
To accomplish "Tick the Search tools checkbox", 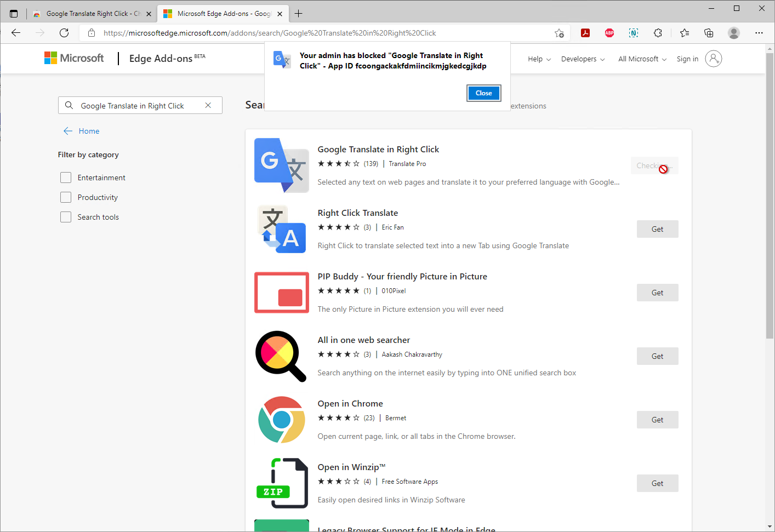I will pos(66,217).
